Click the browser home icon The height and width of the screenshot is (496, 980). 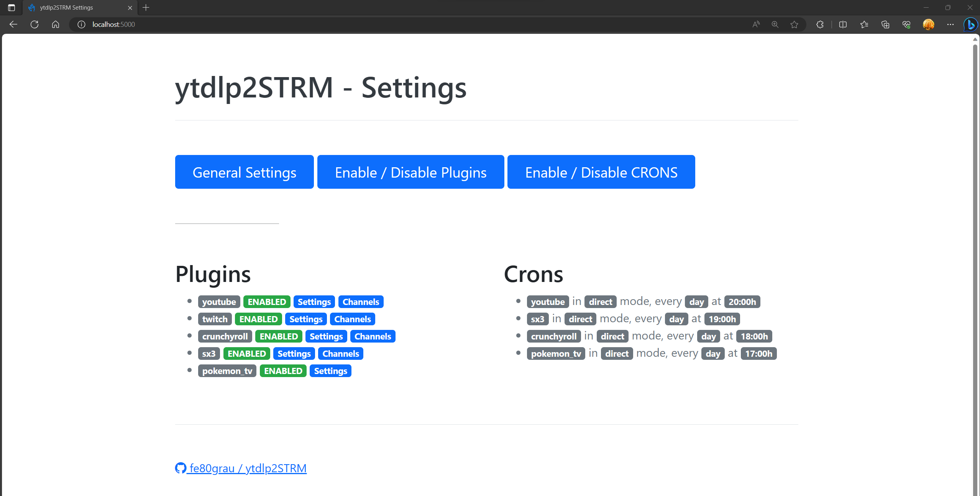(56, 25)
